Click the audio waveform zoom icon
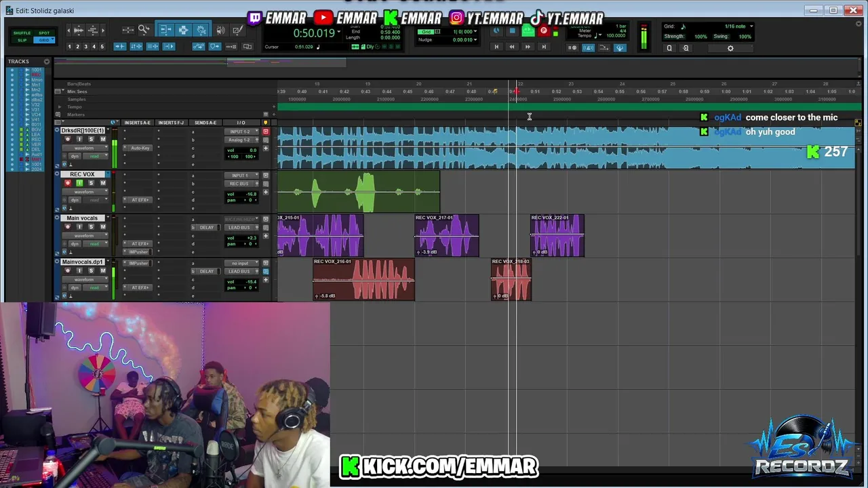 pyautogui.click(x=79, y=30)
